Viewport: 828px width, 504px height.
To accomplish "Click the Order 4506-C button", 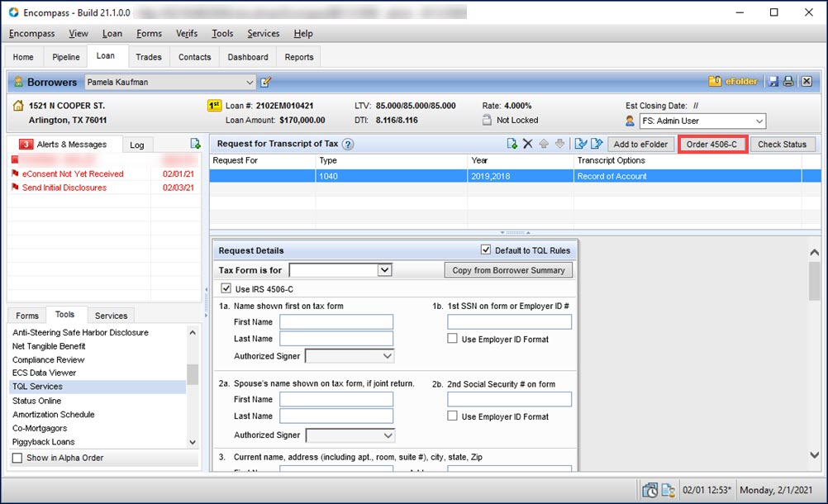I will pos(711,144).
